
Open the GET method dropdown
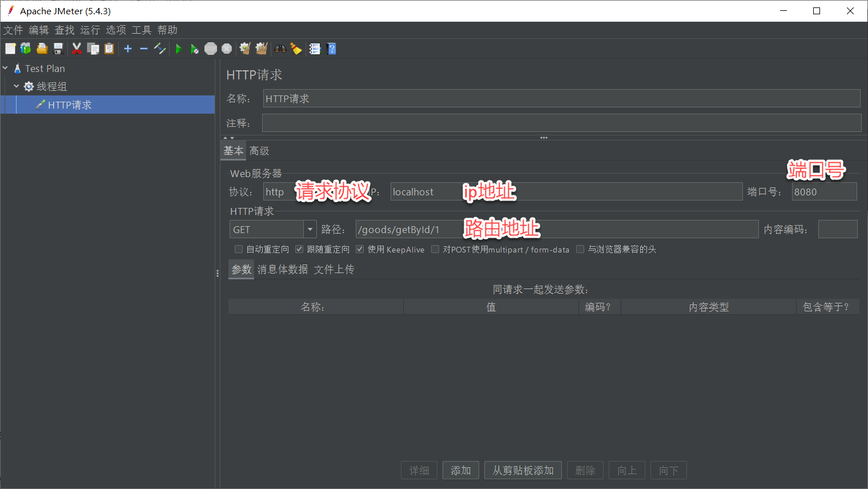[310, 230]
